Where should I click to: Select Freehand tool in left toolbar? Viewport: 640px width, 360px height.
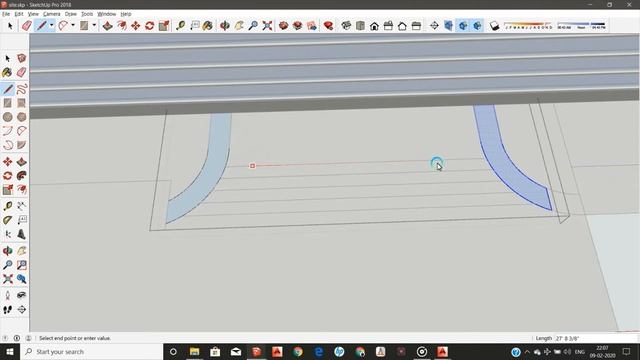tap(22, 89)
